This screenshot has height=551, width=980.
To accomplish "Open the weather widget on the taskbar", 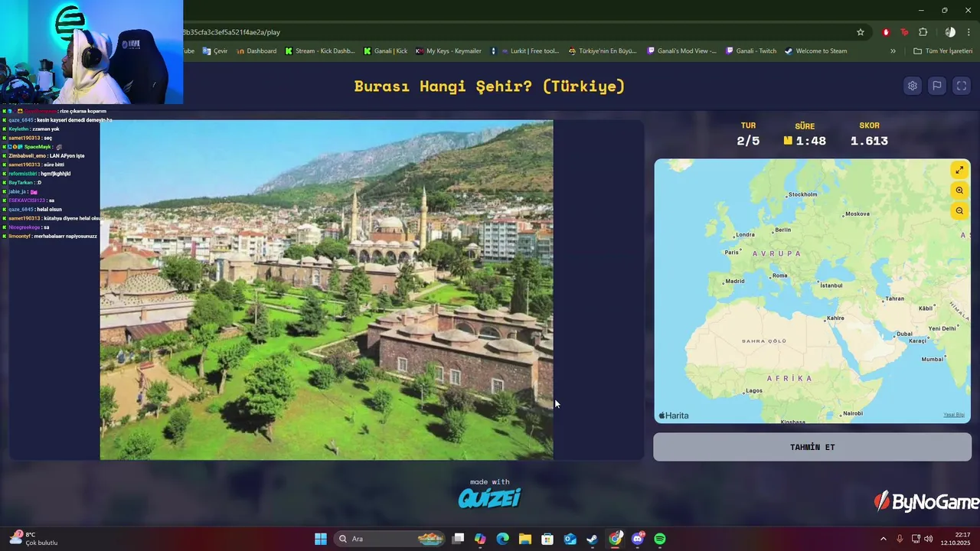I will tap(34, 539).
